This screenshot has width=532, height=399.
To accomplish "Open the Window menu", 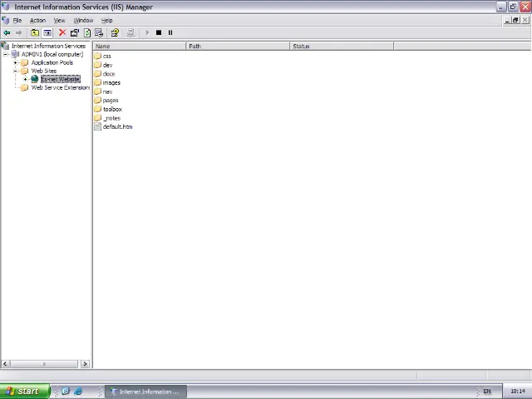I will pyautogui.click(x=83, y=20).
